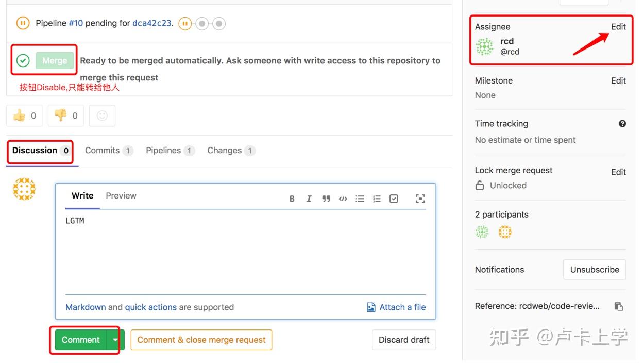Insert a code block in the comment
Screen dimensions: 644x363
pos(343,199)
